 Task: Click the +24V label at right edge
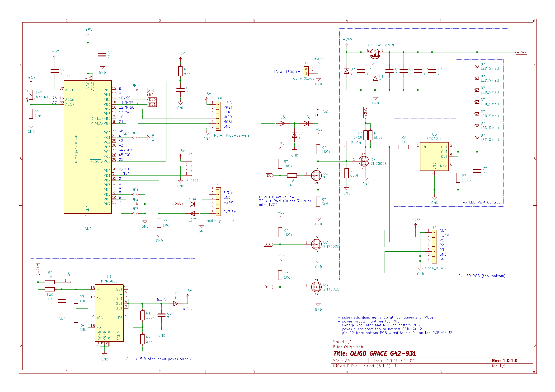(x=521, y=52)
